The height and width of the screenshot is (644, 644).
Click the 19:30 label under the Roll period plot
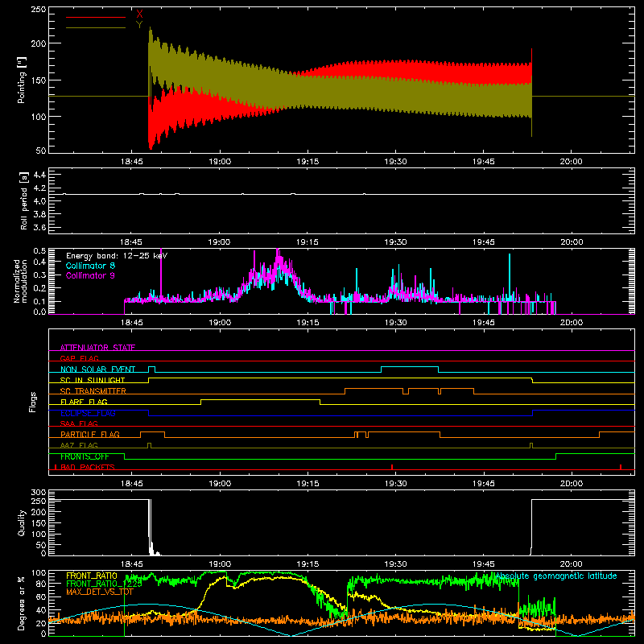(395, 242)
